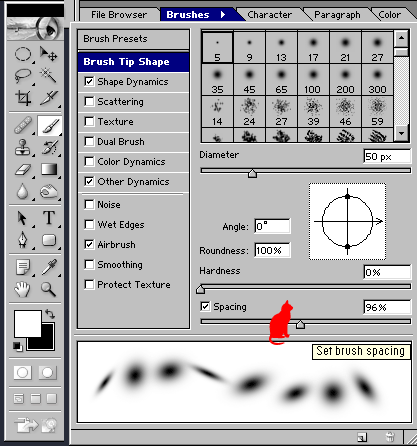The width and height of the screenshot is (417, 446).
Task: Click the Diameter slider handle
Action: click(252, 174)
